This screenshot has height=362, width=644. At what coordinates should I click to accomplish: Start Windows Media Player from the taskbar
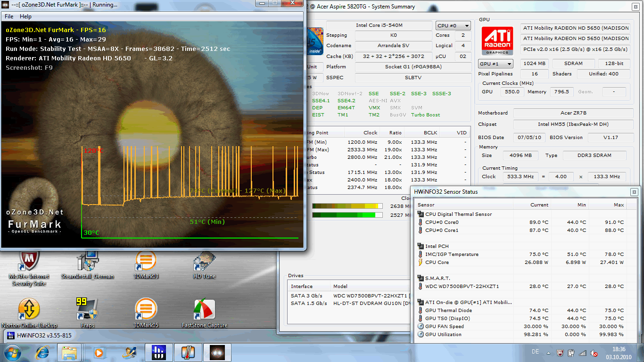click(x=99, y=353)
